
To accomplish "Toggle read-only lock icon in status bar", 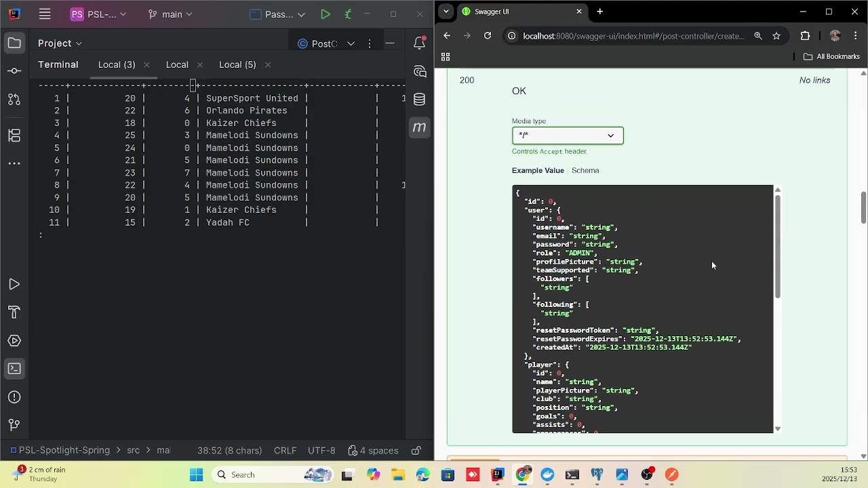I will click(416, 451).
